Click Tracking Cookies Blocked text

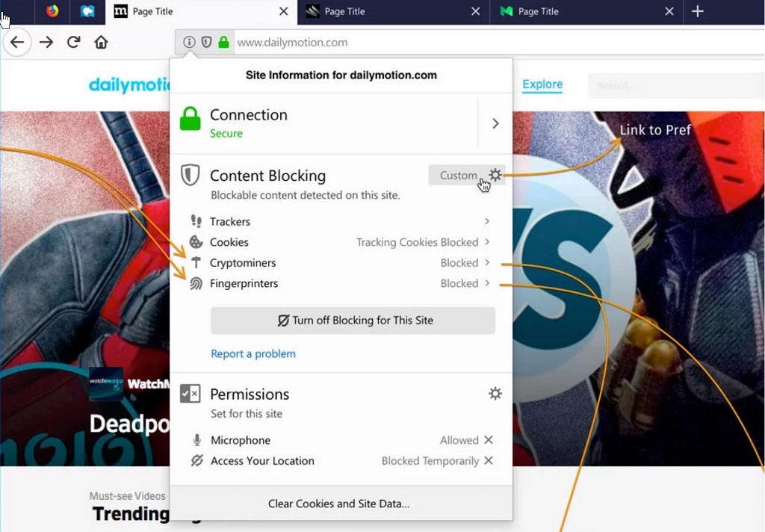(417, 242)
